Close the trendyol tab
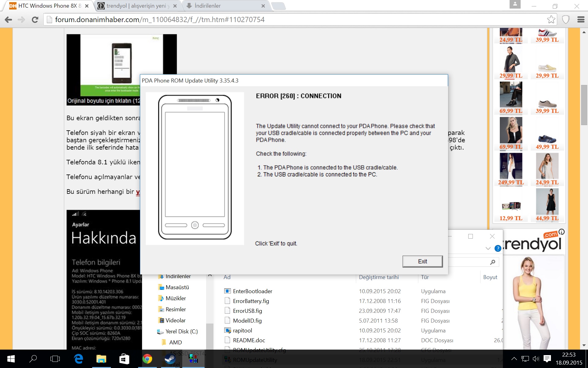This screenshot has width=588, height=368. pos(175,6)
